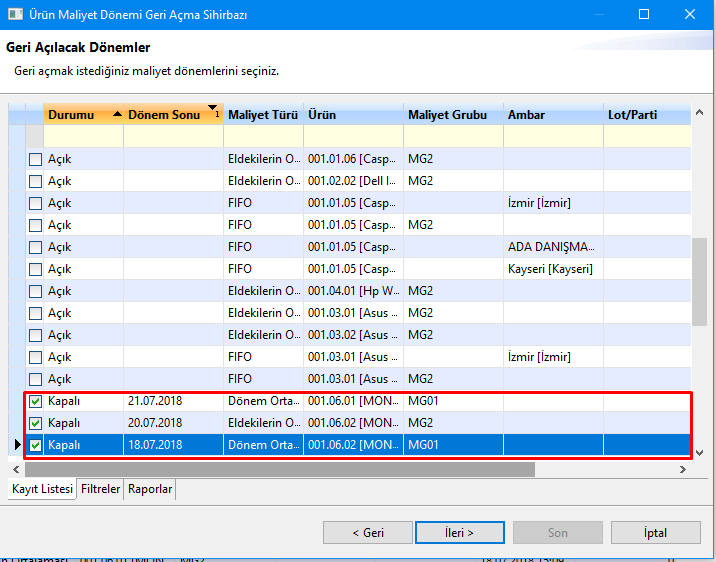Screen dimensions: 716x562
Task: Click the filter cell under Ürün column
Action: [x=353, y=136]
